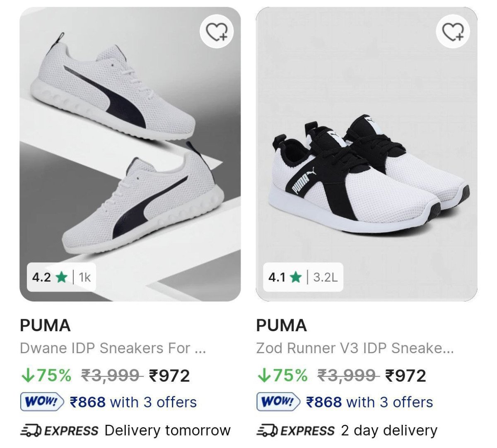The height and width of the screenshot is (448, 497).
Task: Tap the 2 day delivery text
Action: coord(389,431)
